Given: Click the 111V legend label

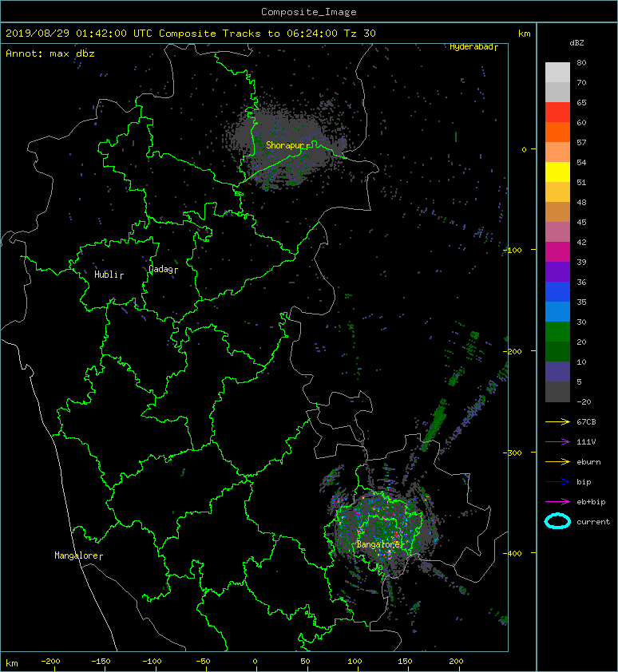Looking at the screenshot, I should (586, 442).
